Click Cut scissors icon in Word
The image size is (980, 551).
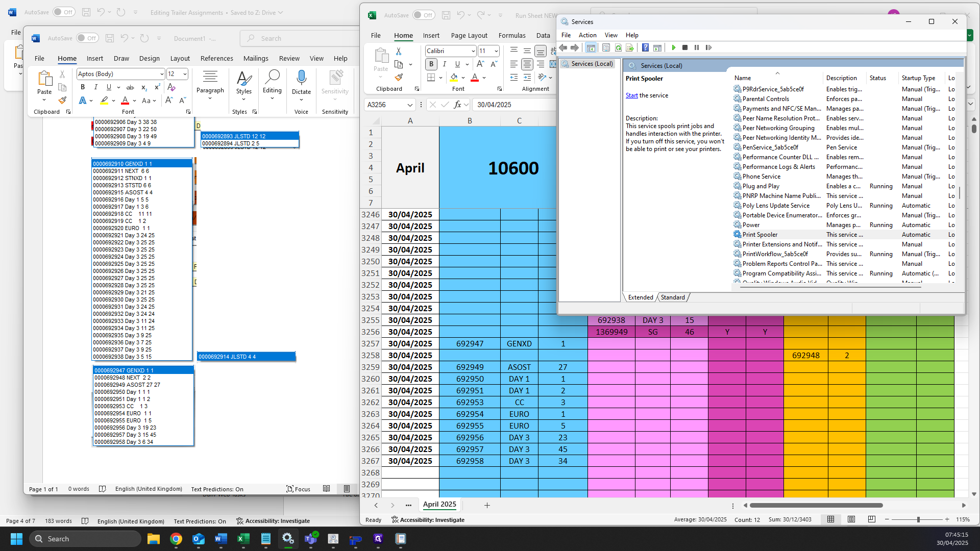(x=62, y=74)
